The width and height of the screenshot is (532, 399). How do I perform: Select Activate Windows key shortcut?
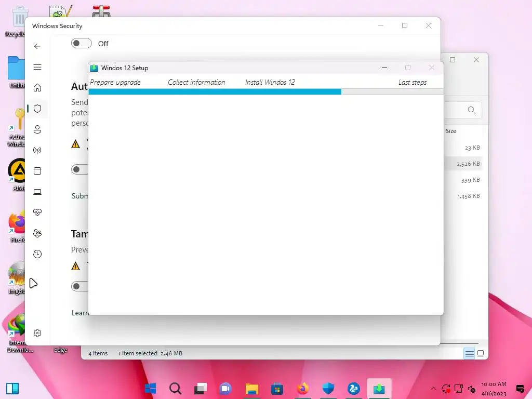(x=16, y=128)
